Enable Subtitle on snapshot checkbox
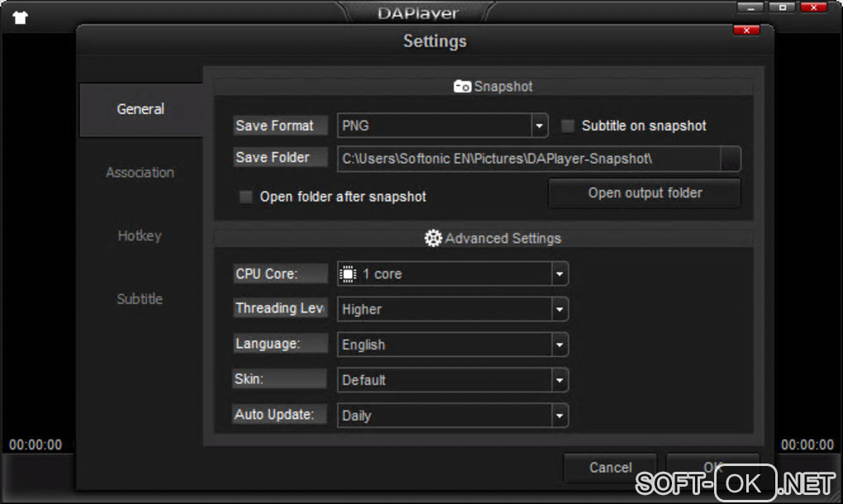 pyautogui.click(x=568, y=126)
